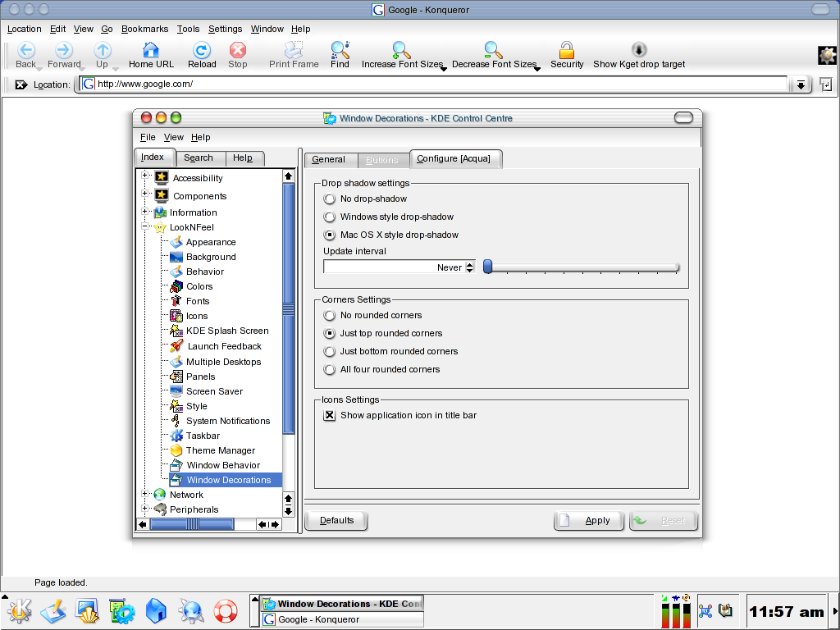
Task: Click the Klipper clipboard tray icon
Action: 725,610
